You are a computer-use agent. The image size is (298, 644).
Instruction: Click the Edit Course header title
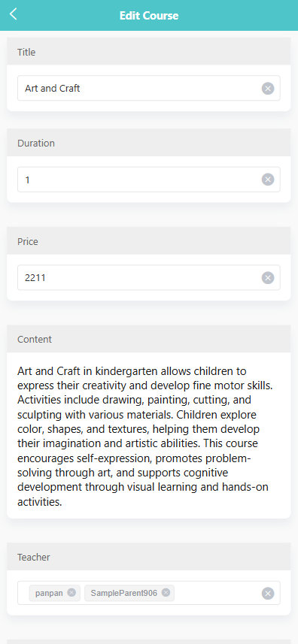(149, 16)
